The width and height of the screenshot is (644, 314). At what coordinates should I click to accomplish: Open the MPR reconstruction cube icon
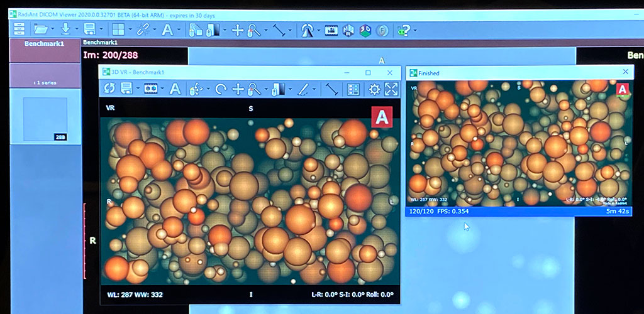[348, 30]
